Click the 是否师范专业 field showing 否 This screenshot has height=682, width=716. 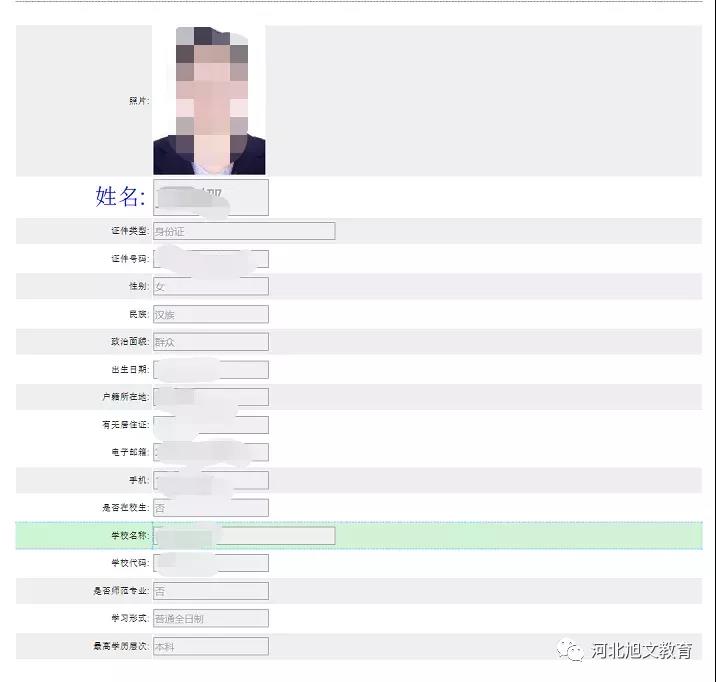pos(211,591)
